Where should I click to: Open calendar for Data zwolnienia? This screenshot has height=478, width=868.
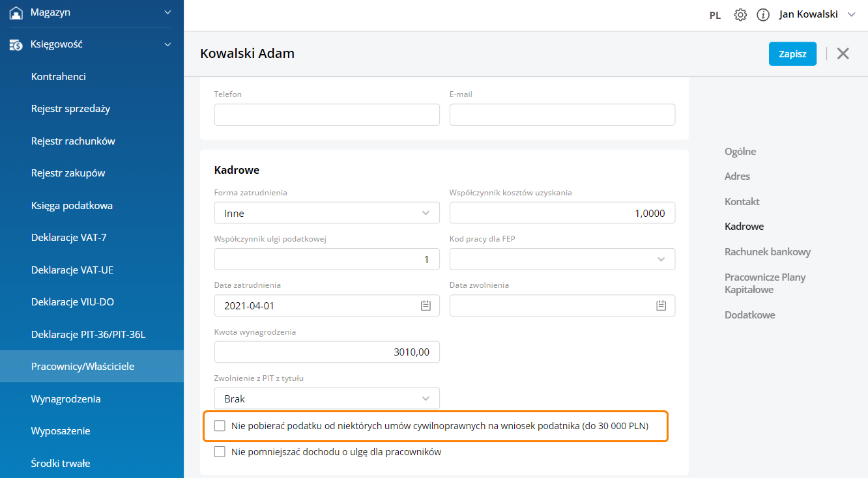coord(661,305)
